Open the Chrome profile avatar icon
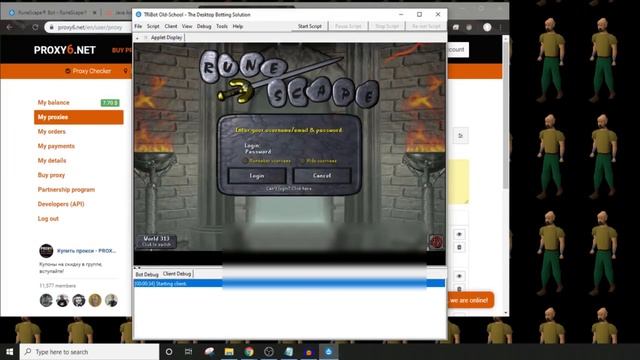The image size is (640, 360). point(487,27)
